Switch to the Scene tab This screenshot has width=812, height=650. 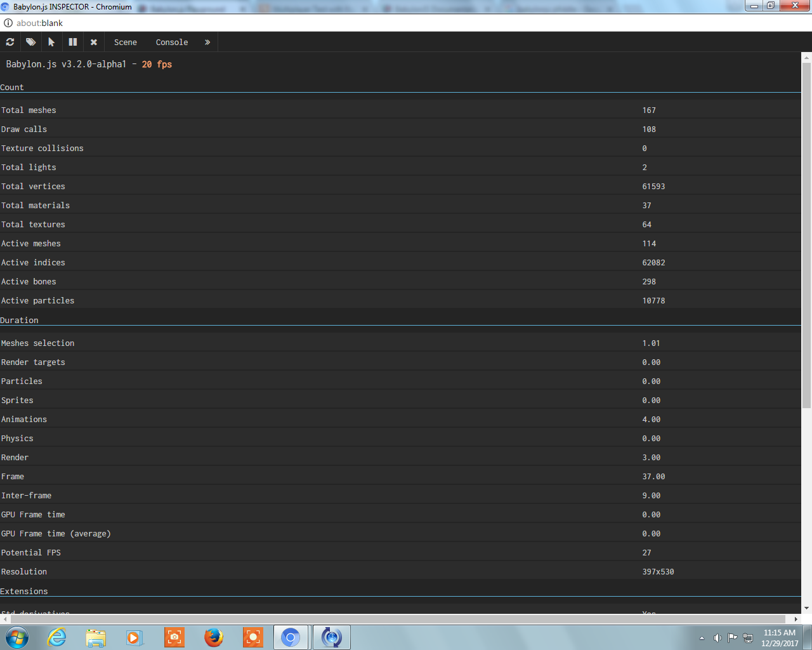point(126,43)
